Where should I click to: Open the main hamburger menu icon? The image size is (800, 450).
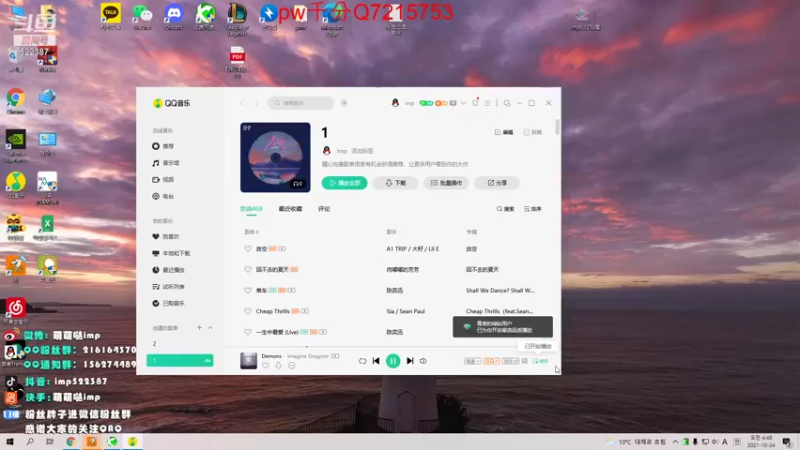point(488,103)
